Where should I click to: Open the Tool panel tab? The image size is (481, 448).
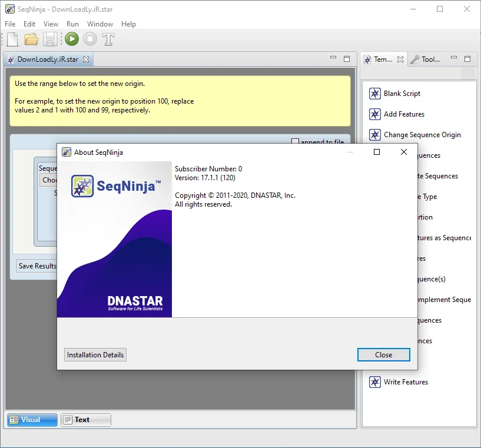point(426,59)
